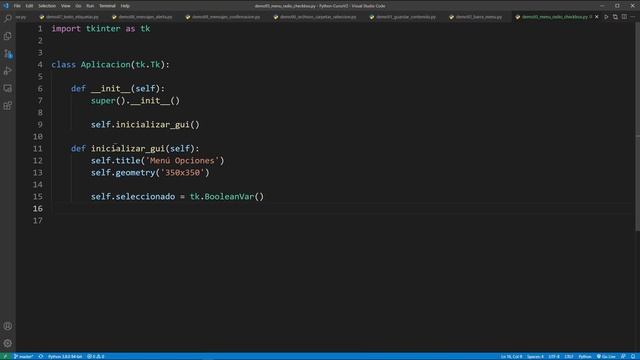
Task: Open the Help menu
Action: point(125,6)
